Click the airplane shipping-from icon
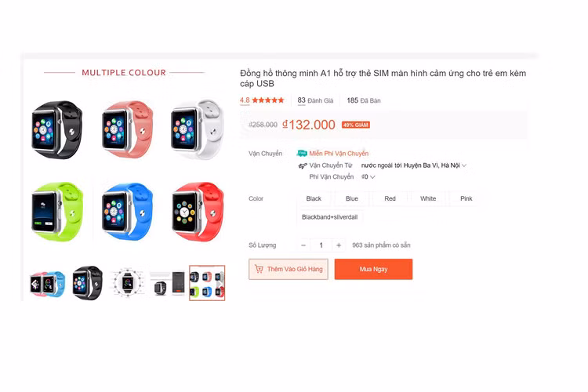Viewport: 588px width, 392px height. coord(303,165)
